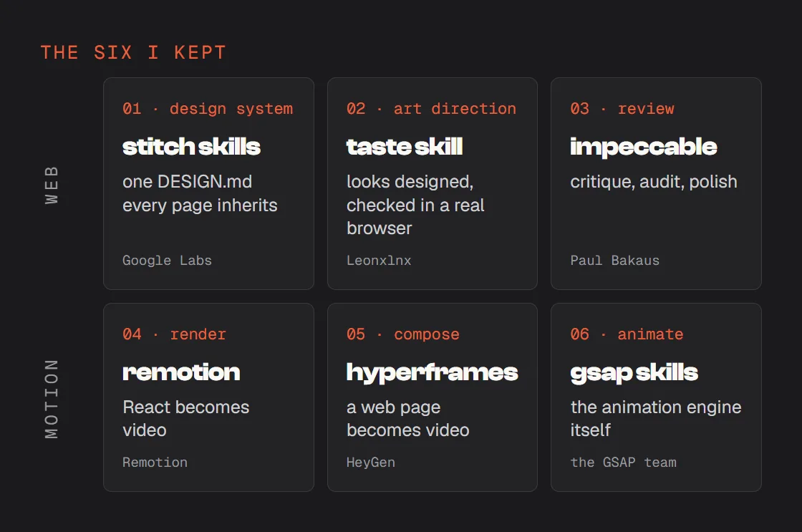Open the 'remotion' card title
The height and width of the screenshot is (532, 802).
coord(181,372)
